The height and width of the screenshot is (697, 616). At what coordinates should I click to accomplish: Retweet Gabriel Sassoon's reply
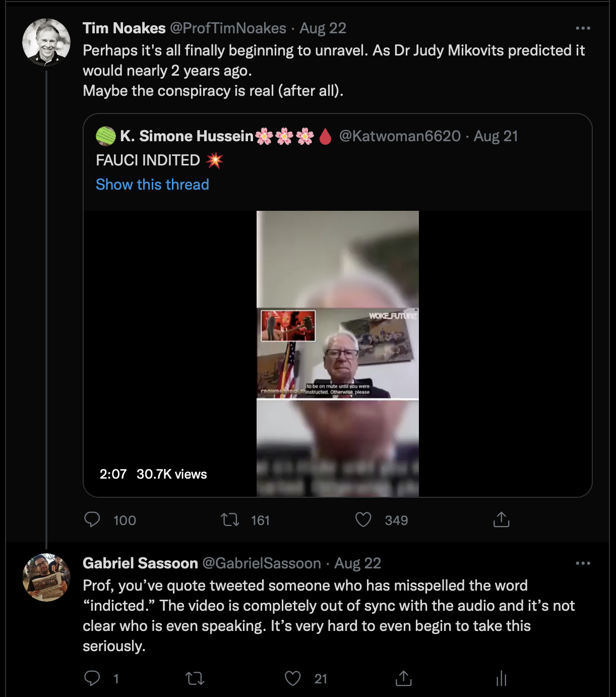point(195,678)
